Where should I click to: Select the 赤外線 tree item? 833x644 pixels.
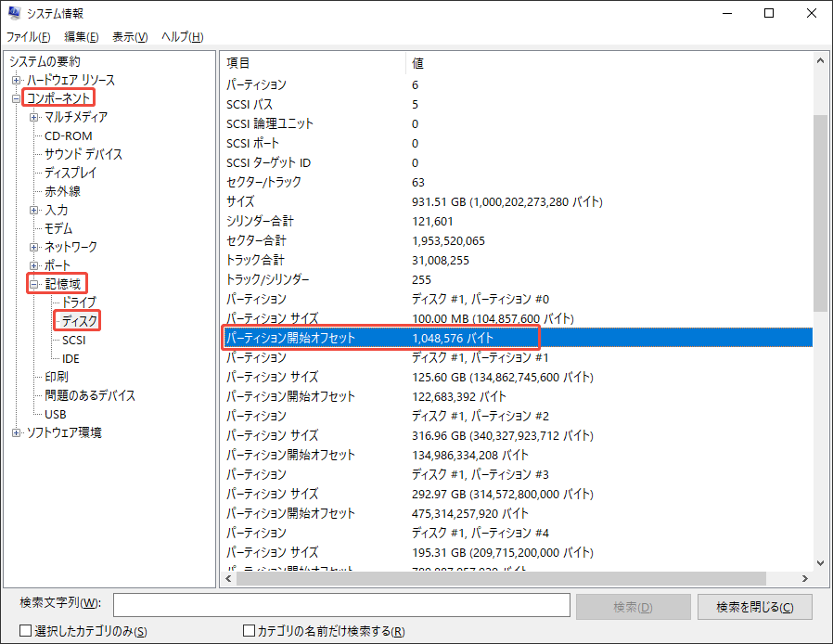click(x=63, y=191)
